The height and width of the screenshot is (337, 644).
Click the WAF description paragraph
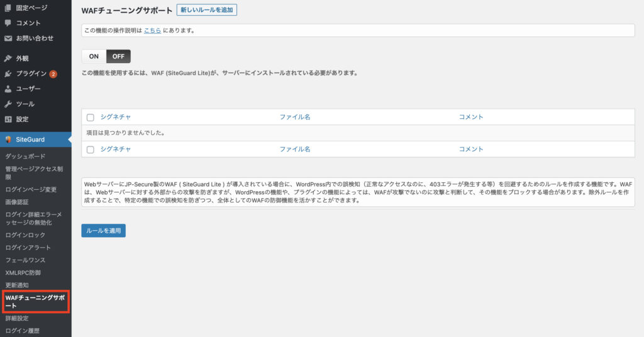358,192
